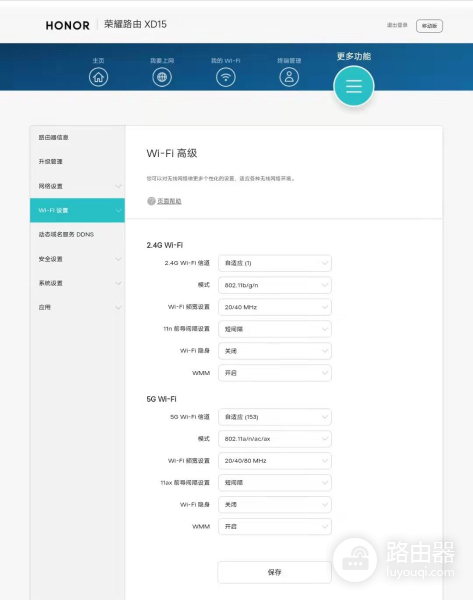The width and height of the screenshot is (473, 600).
Task: Click the 更多功能 label text
Action: pos(354,56)
